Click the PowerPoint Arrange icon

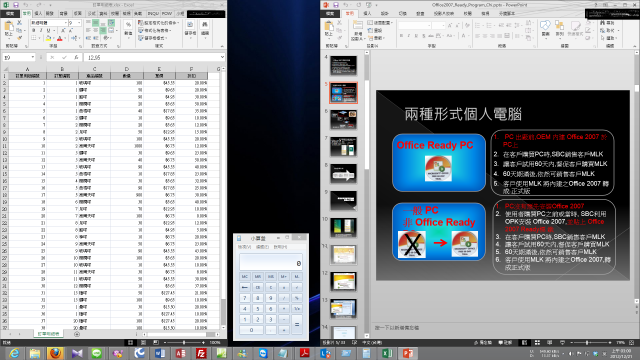pos(559,26)
